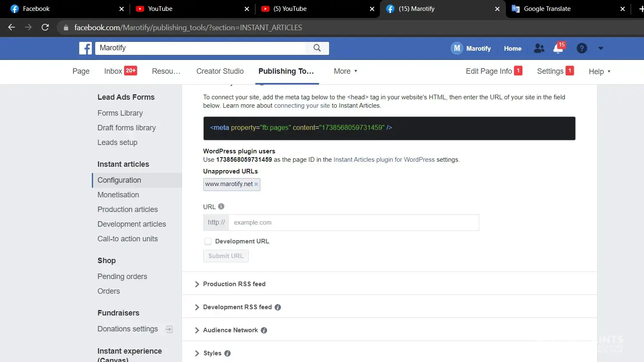The height and width of the screenshot is (362, 644).
Task: Click the Facebook logo icon
Action: click(x=86, y=48)
